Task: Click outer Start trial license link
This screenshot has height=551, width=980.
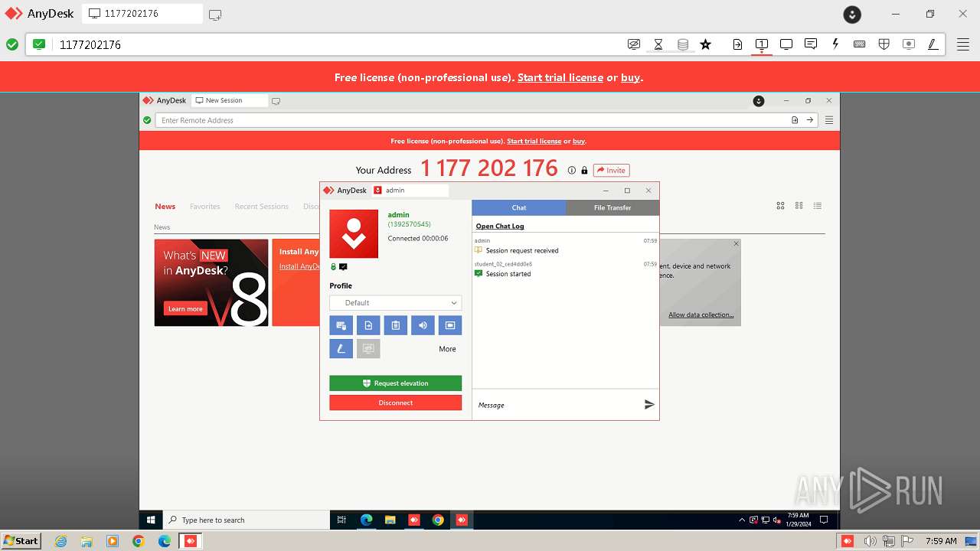Action: click(x=560, y=77)
